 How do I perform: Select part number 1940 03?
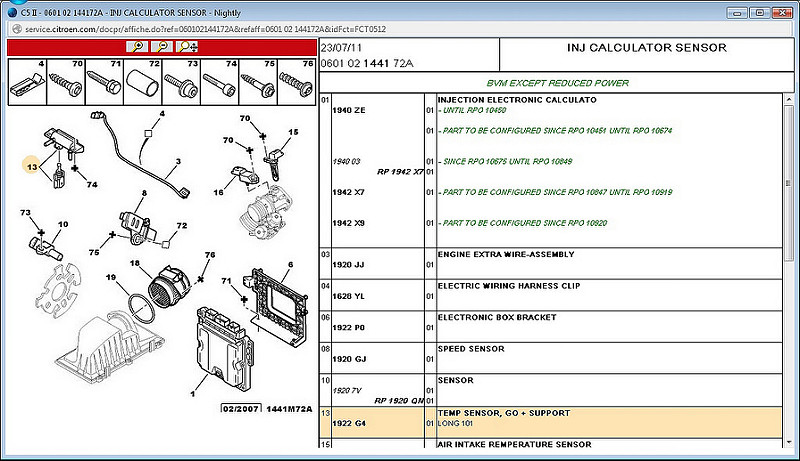[346, 161]
